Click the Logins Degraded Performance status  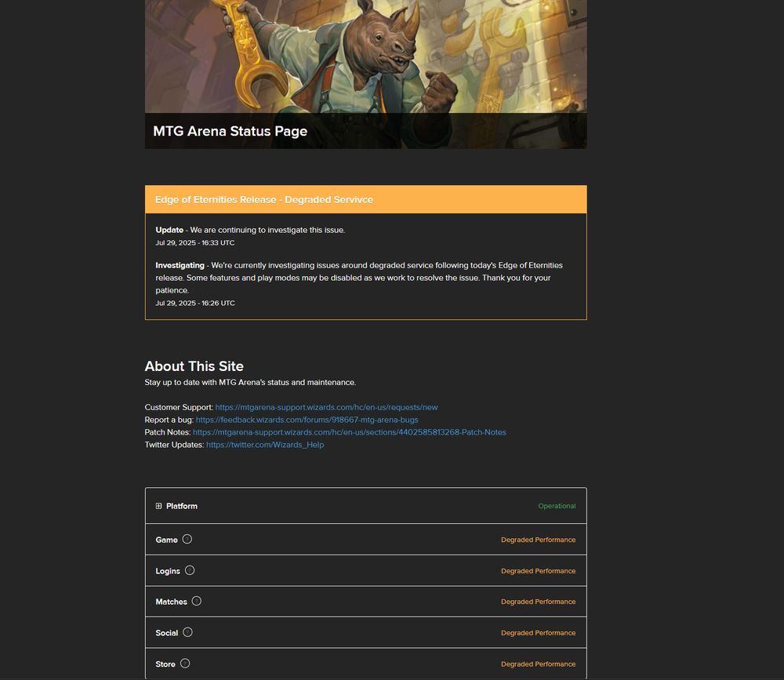[538, 571]
